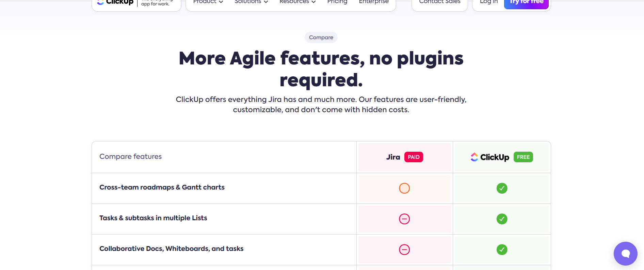Open the Enterprise page
644x270 pixels.
point(374,2)
